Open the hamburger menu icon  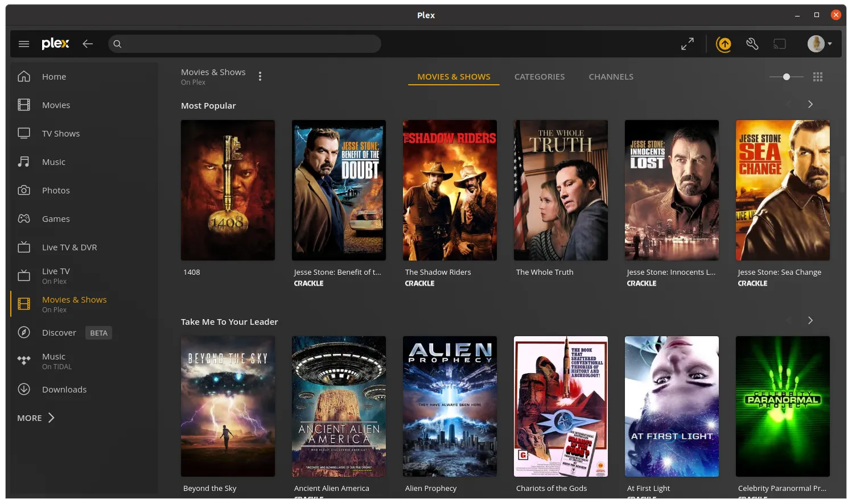[x=24, y=44]
